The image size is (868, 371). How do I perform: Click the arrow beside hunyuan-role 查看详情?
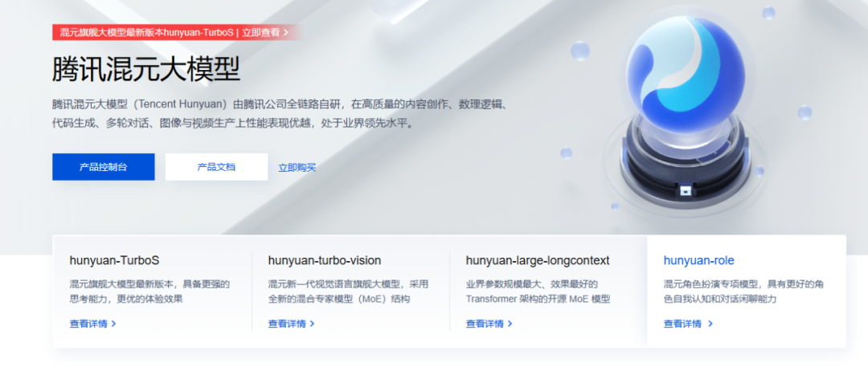[x=710, y=324]
